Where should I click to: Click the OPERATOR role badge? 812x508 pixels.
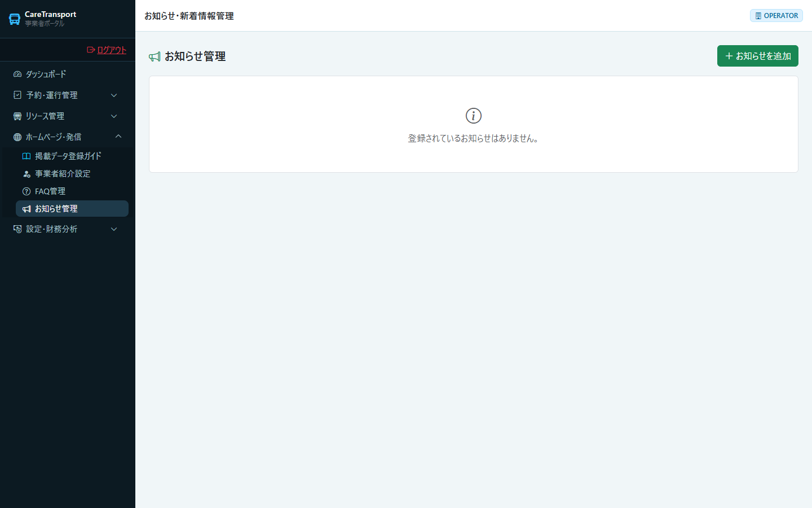click(x=776, y=16)
